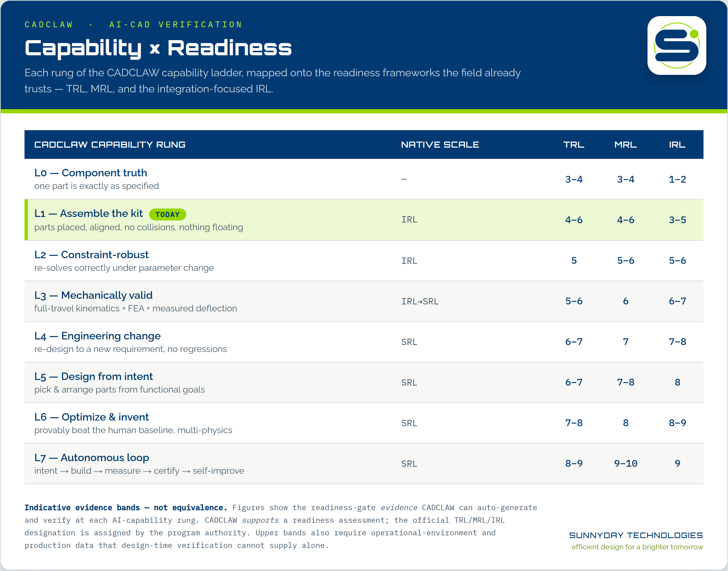
Task: Click 'full-travel kinematics + FEA' description
Action: point(136,309)
